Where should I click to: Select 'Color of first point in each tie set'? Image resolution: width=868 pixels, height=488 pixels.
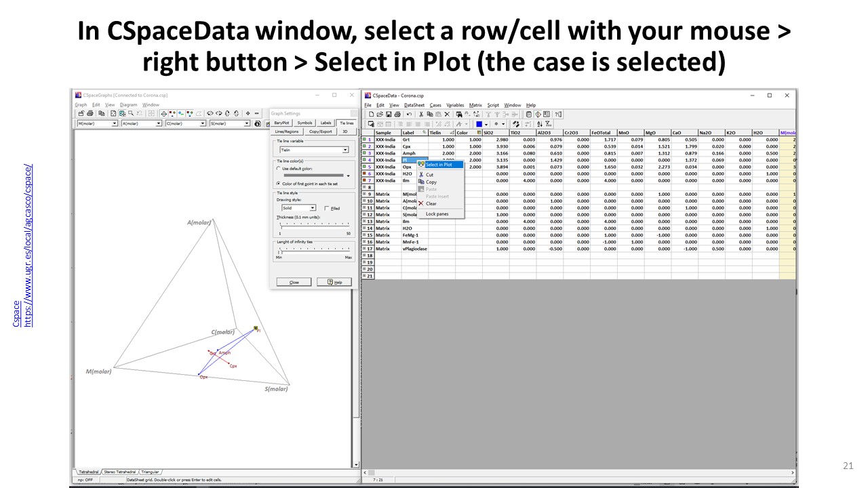(x=279, y=184)
